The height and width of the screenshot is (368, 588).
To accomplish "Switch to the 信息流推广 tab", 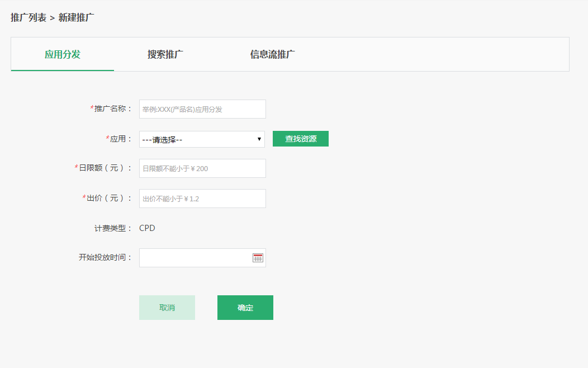I will 272,54.
